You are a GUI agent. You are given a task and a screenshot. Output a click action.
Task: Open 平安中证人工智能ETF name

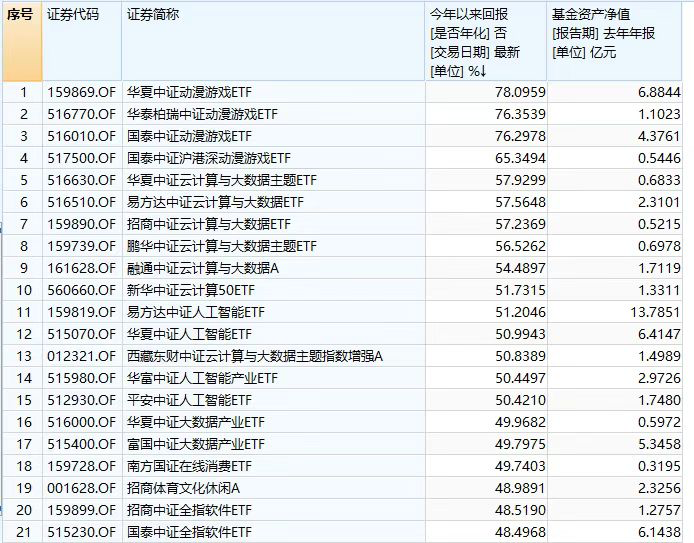pyautogui.click(x=189, y=400)
